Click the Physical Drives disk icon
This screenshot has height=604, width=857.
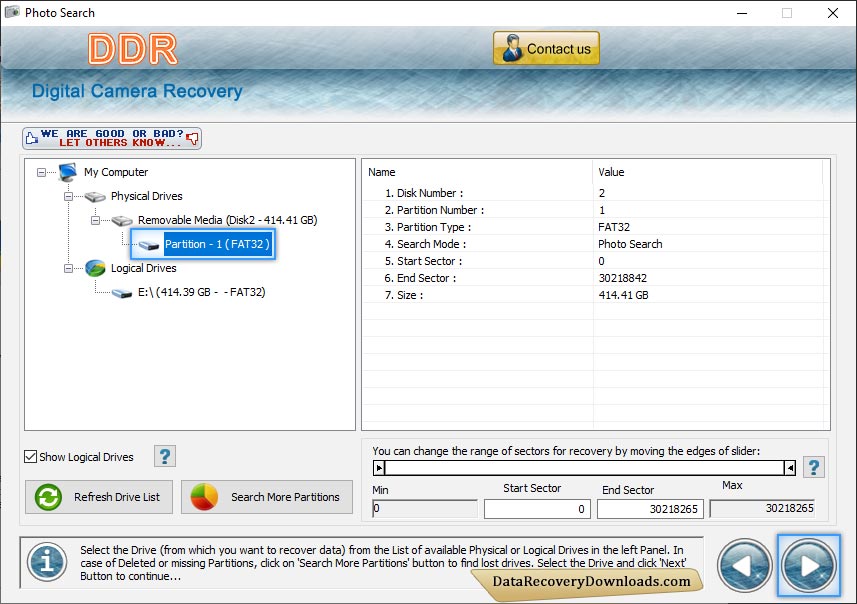95,196
